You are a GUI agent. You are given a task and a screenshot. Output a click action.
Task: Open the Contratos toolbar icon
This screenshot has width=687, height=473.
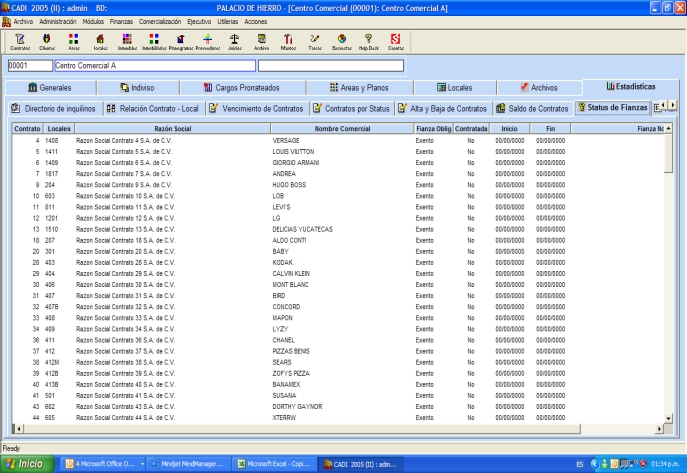coord(20,41)
